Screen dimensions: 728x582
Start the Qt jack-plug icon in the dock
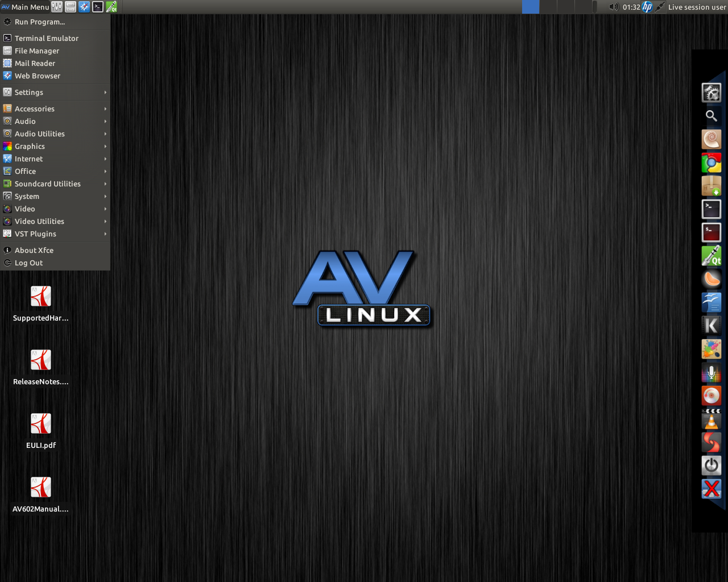tap(712, 256)
